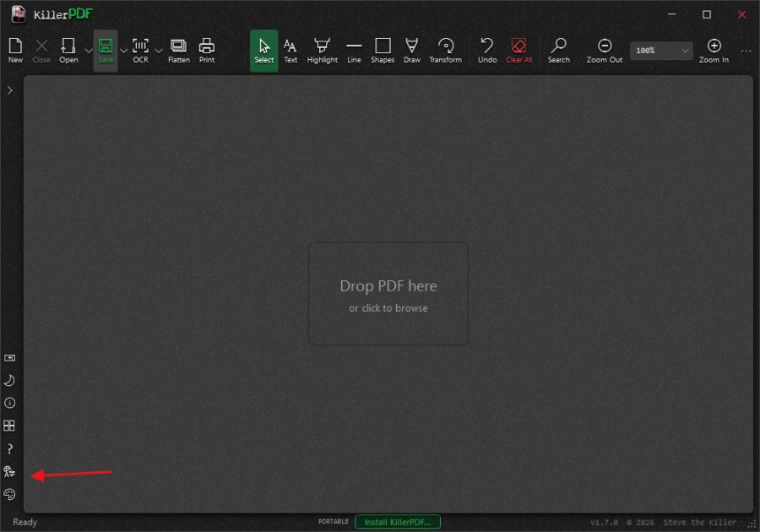Activate the Select cursor tool
This screenshot has height=532, width=760.
click(x=263, y=51)
